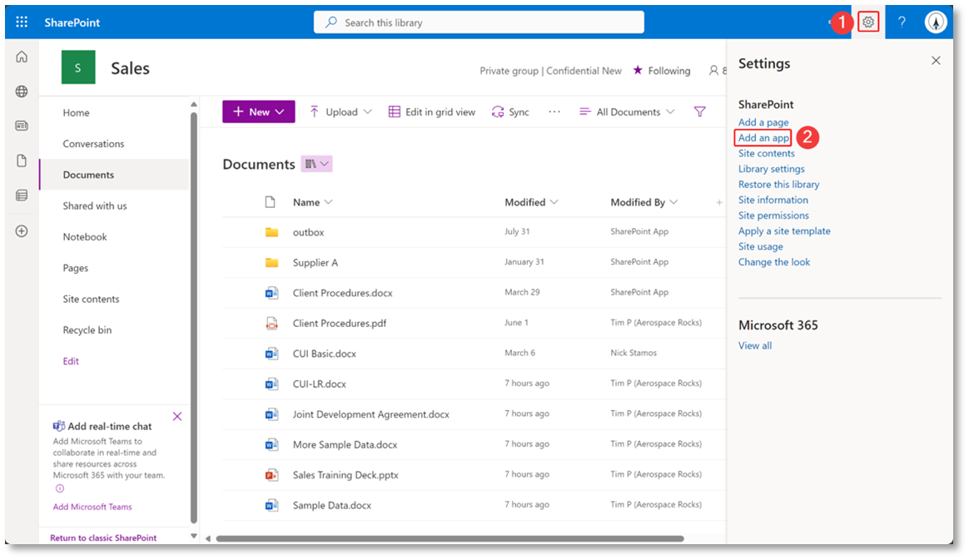Open the more commands ellipsis

click(x=554, y=112)
